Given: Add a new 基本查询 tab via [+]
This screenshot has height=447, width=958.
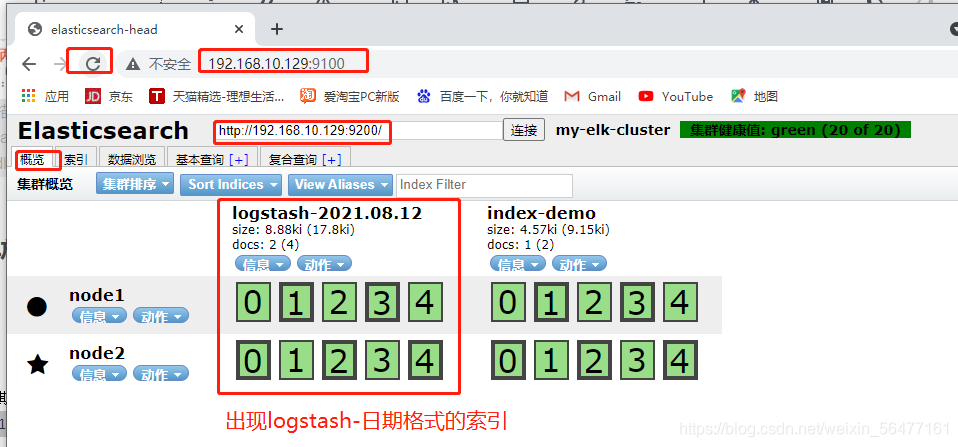Looking at the screenshot, I should tap(238, 160).
